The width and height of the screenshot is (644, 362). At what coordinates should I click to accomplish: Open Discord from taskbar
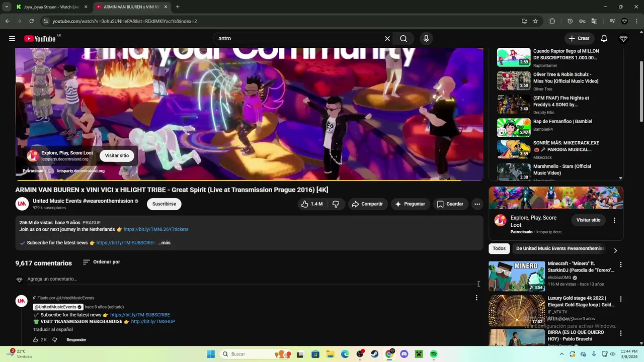[404, 354]
